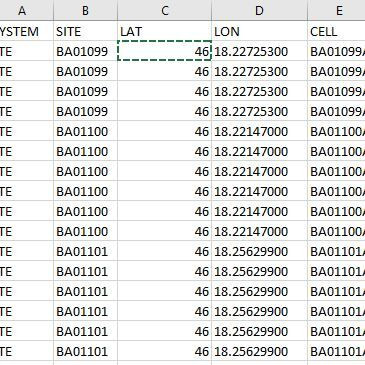Screen dimensions: 365x365
Task: Select LON 18.22725300 beside the dashed-border cell
Action: [259, 51]
